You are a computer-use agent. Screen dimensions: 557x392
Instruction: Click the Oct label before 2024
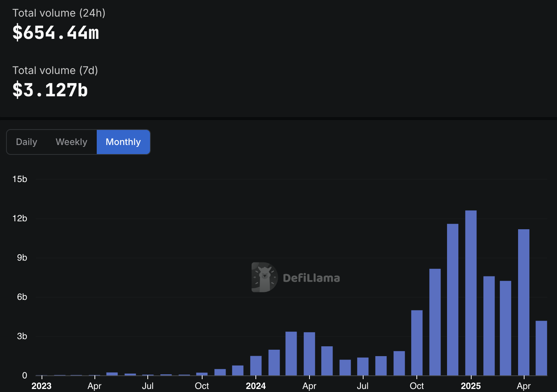pos(202,386)
